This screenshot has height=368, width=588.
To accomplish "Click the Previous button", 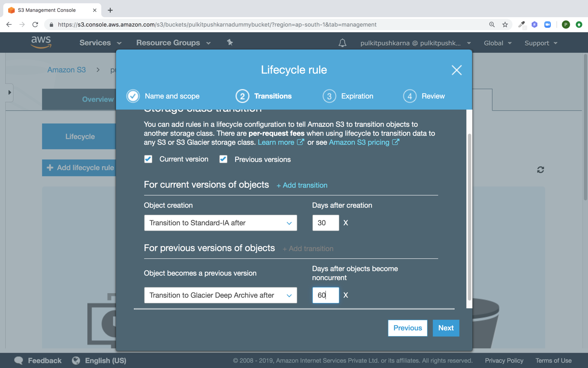I will click(x=408, y=328).
